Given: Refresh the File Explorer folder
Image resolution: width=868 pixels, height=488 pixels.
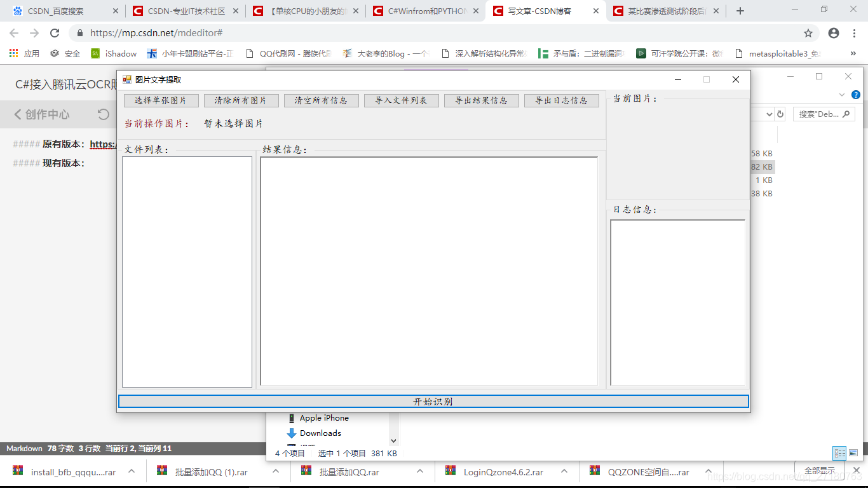Looking at the screenshot, I should [x=780, y=114].
